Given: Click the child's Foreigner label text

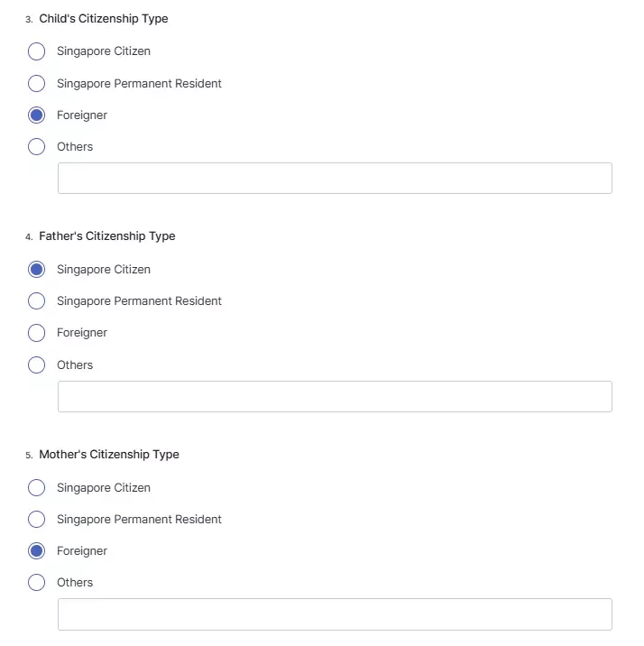Looking at the screenshot, I should coord(82,115).
